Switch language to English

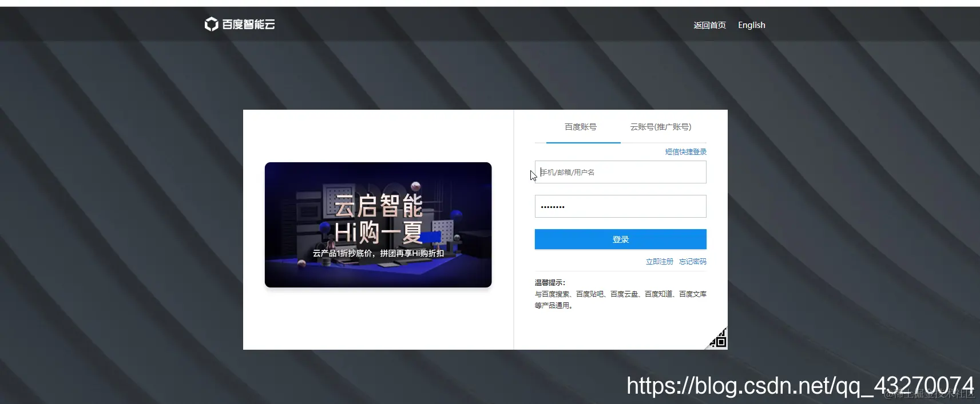tap(751, 25)
